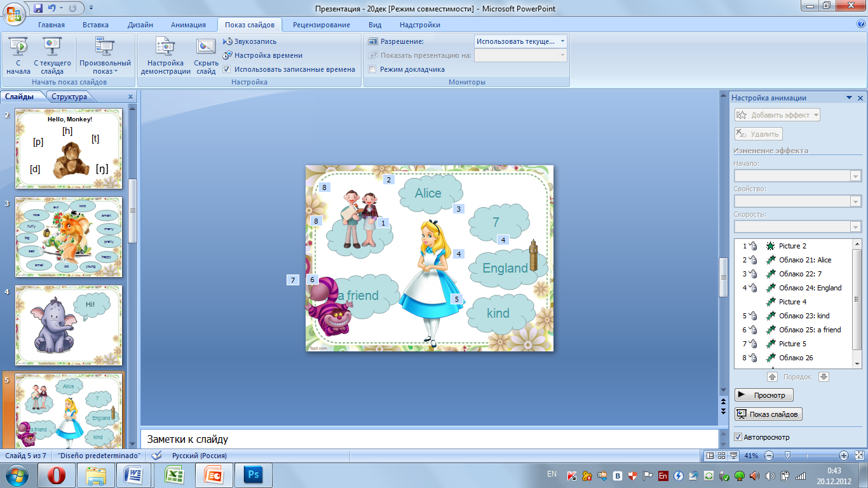Viewport: 868px width, 488px height.
Task: Open the custom slide show (Произвольный показ) menu
Action: [105, 55]
